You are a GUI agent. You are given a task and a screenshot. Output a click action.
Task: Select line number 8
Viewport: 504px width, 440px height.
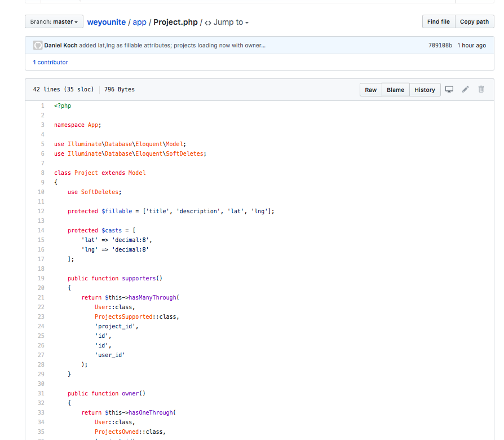tap(42, 173)
